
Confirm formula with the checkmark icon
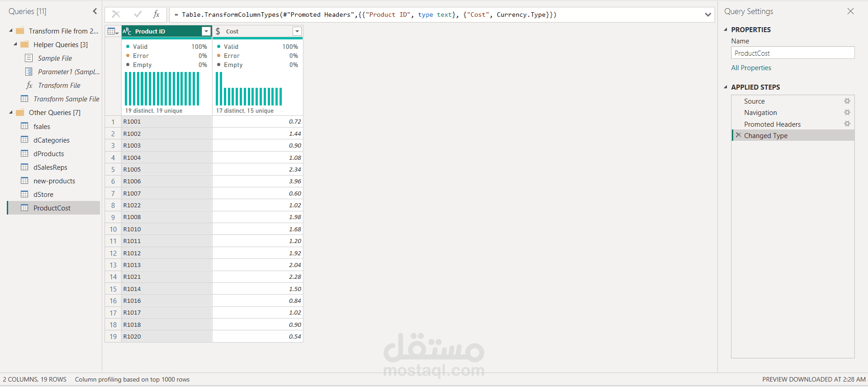click(x=138, y=14)
